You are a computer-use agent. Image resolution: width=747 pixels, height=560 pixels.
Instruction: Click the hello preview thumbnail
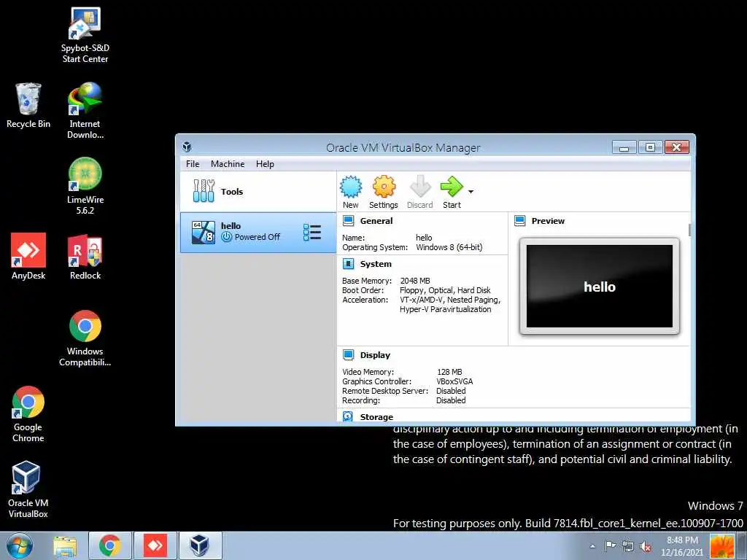tap(600, 286)
